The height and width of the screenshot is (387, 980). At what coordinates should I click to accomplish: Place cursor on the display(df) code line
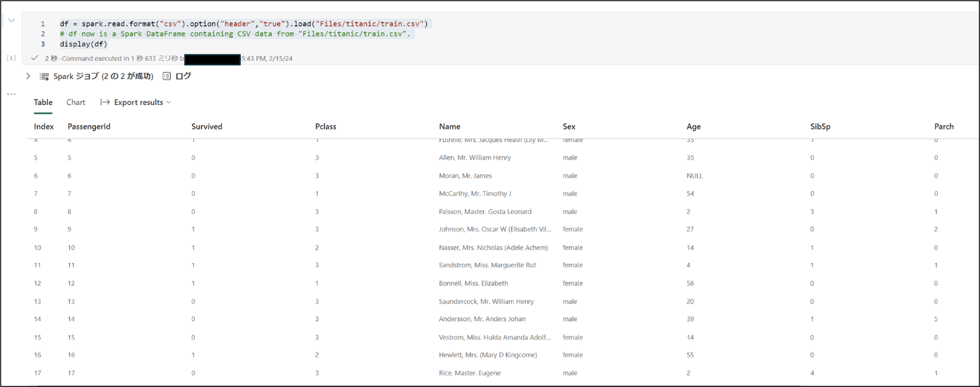(x=83, y=44)
